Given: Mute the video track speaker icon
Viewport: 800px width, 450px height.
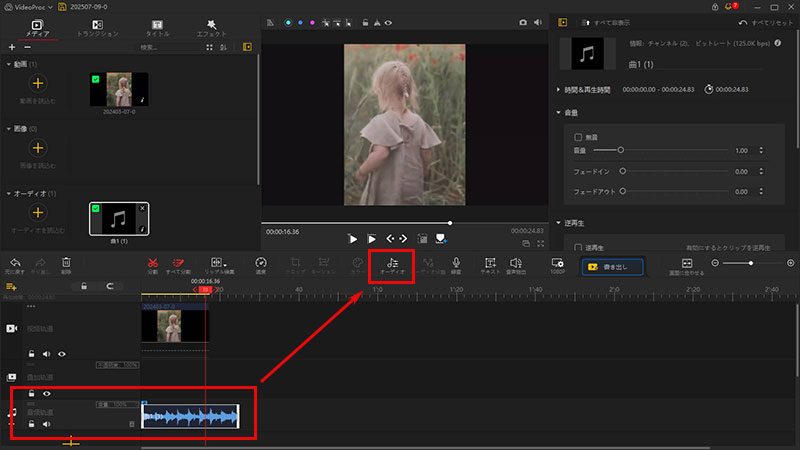Looking at the screenshot, I should click(46, 354).
